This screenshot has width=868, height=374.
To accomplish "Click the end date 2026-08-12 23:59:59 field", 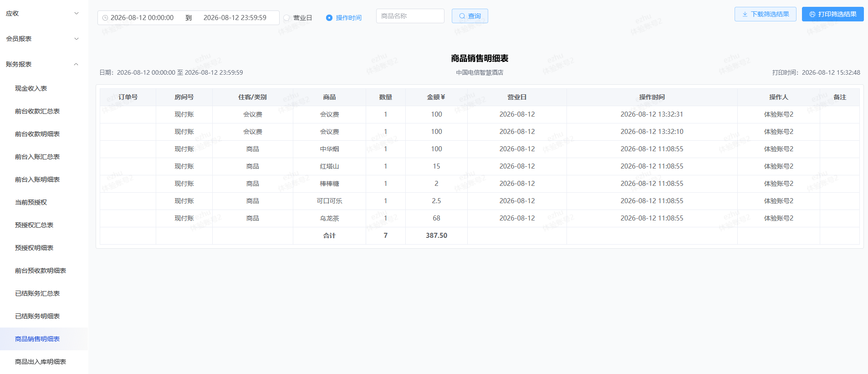I will click(x=235, y=18).
